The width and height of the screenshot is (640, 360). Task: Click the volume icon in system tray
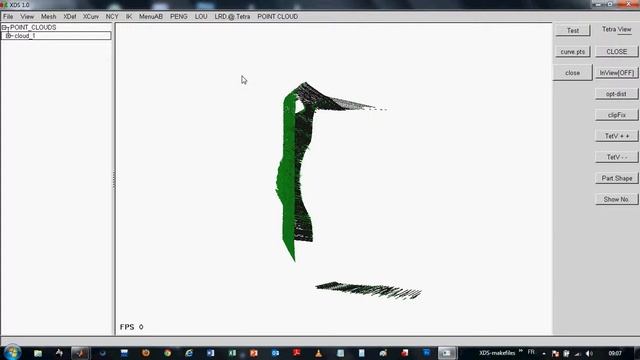pos(589,353)
